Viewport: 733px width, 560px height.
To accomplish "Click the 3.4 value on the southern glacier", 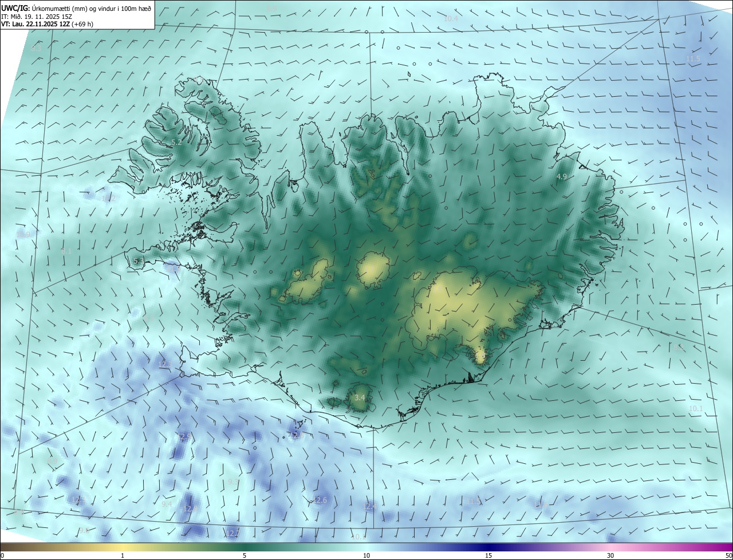I will (360, 397).
